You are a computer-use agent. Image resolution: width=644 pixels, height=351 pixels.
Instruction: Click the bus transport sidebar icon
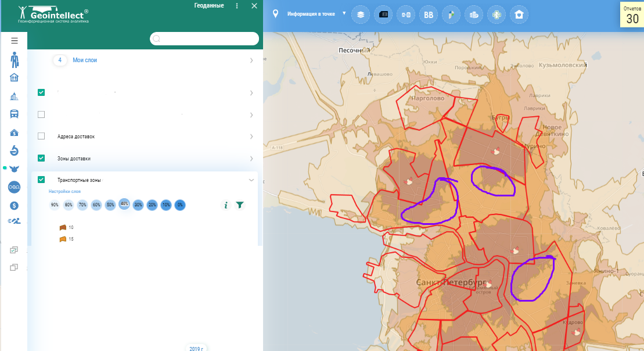coord(15,114)
